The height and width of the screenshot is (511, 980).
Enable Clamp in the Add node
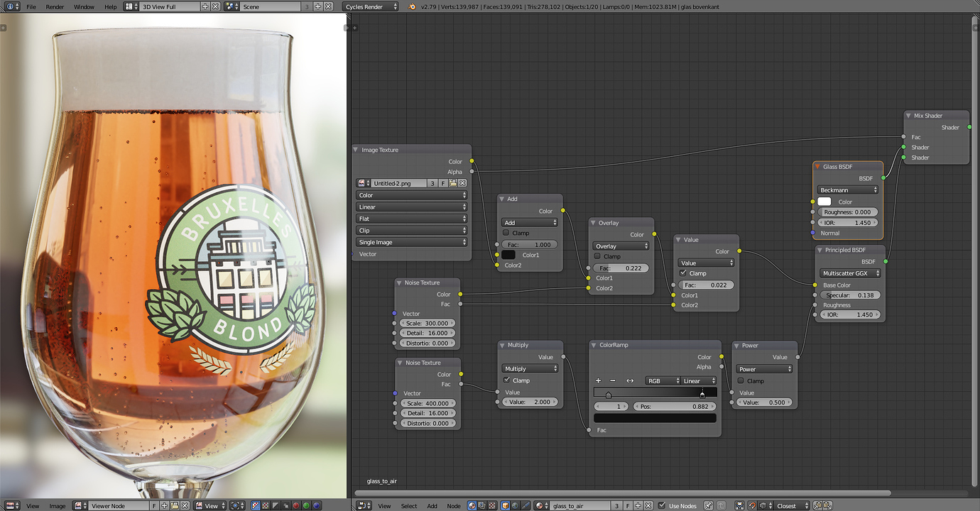point(506,233)
